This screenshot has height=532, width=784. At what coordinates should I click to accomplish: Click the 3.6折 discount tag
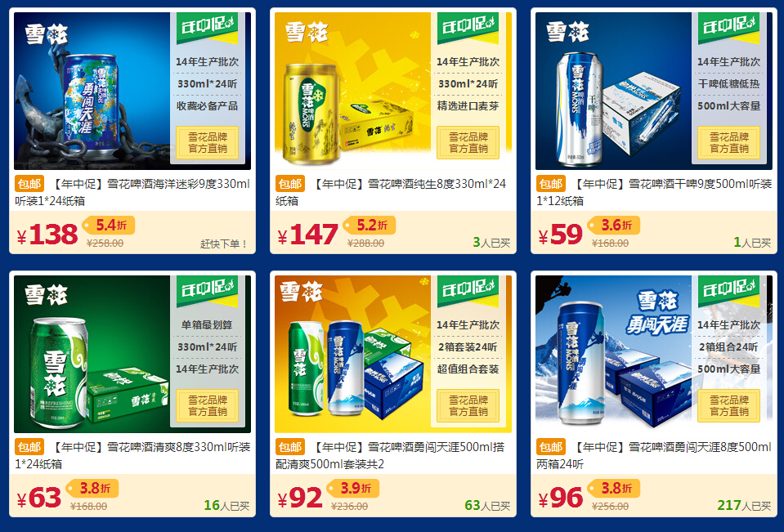tap(615, 226)
